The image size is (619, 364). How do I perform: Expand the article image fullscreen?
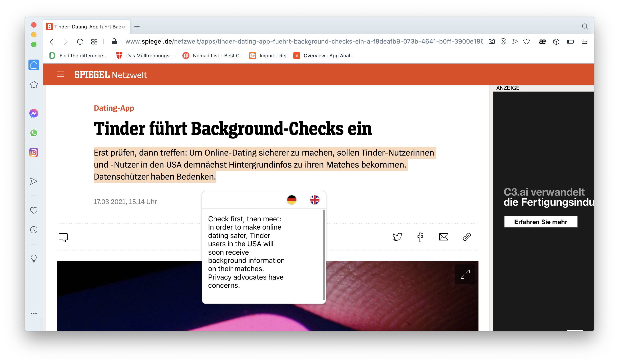[x=465, y=274]
